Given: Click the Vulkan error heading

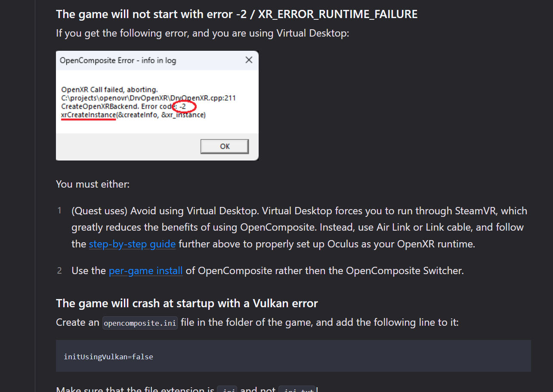Looking at the screenshot, I should [187, 303].
